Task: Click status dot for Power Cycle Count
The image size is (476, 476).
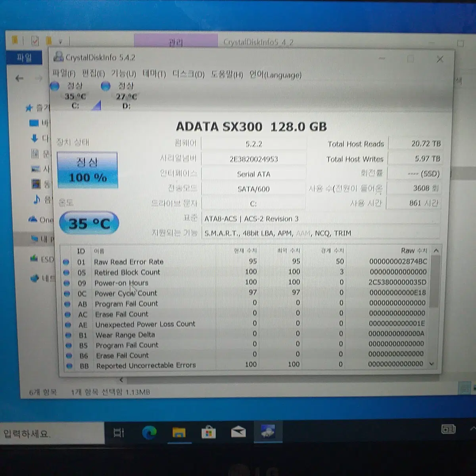Action: coord(67,294)
